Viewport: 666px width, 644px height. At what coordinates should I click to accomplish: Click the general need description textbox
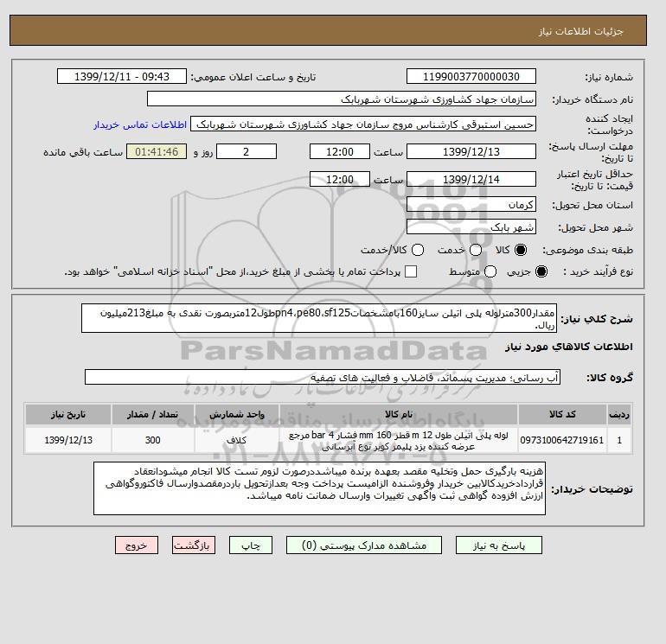point(319,318)
